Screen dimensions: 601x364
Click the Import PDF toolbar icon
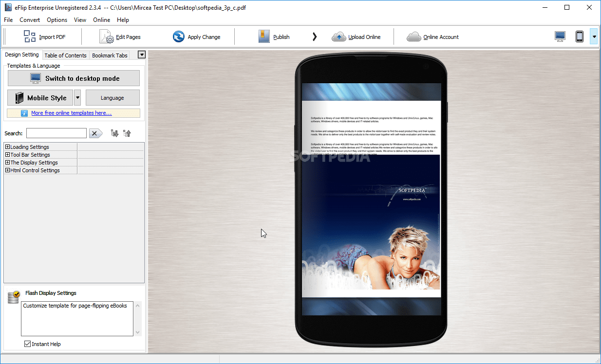click(x=30, y=36)
